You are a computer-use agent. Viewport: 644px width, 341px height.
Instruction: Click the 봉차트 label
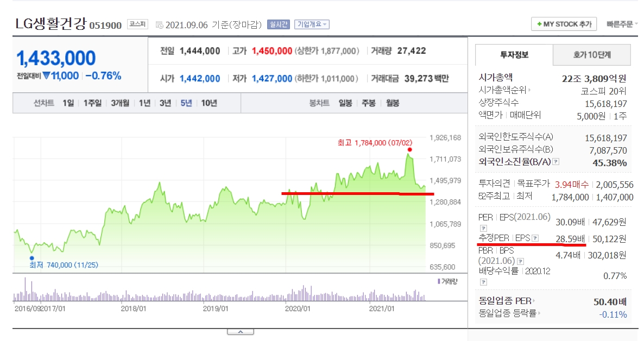(x=319, y=103)
